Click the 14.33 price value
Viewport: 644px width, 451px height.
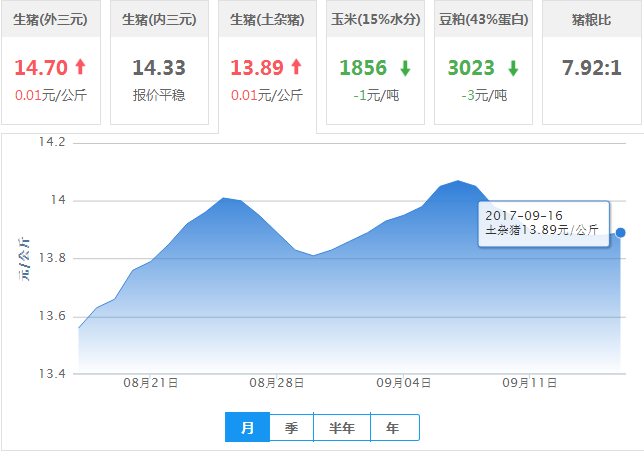tap(159, 68)
